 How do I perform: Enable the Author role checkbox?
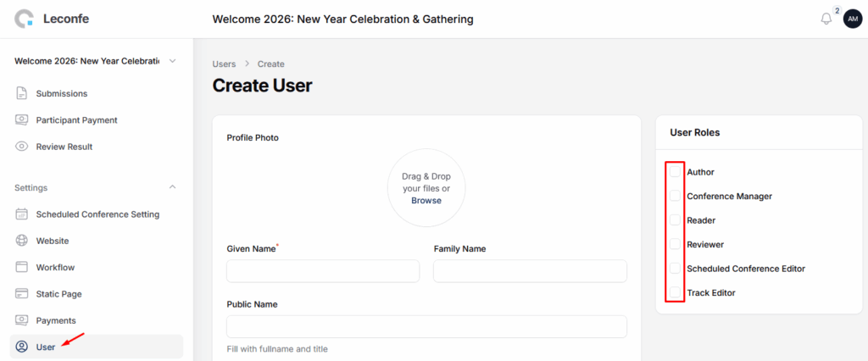675,172
